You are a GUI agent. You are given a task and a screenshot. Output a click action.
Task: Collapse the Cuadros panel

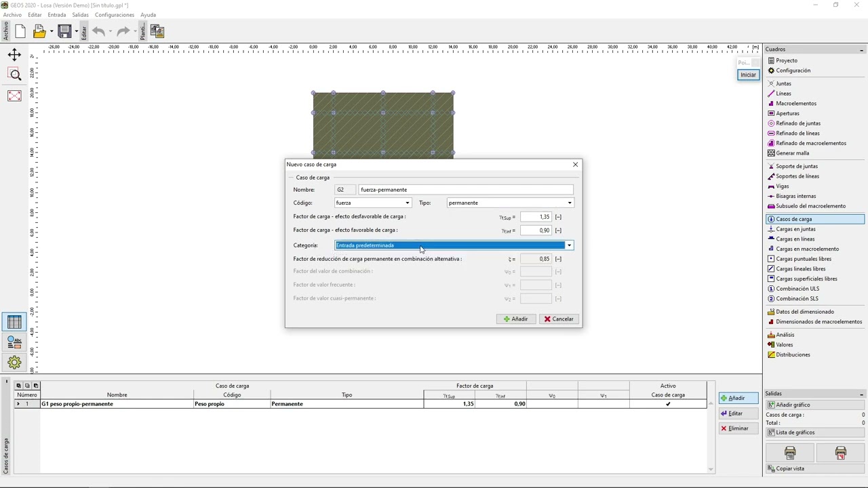click(x=861, y=49)
